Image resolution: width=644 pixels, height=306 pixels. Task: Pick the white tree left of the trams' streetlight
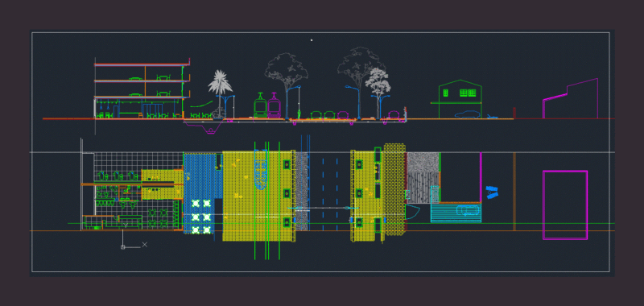(287, 85)
